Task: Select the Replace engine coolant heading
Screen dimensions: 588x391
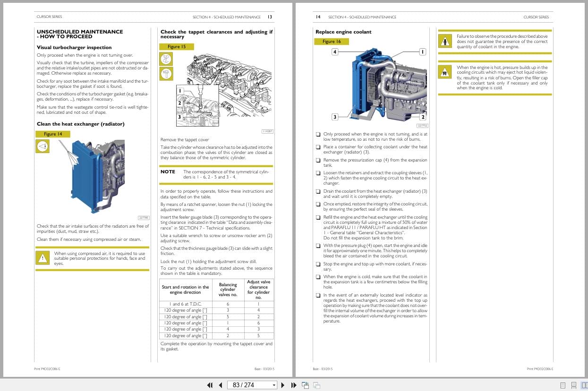Action: [343, 31]
